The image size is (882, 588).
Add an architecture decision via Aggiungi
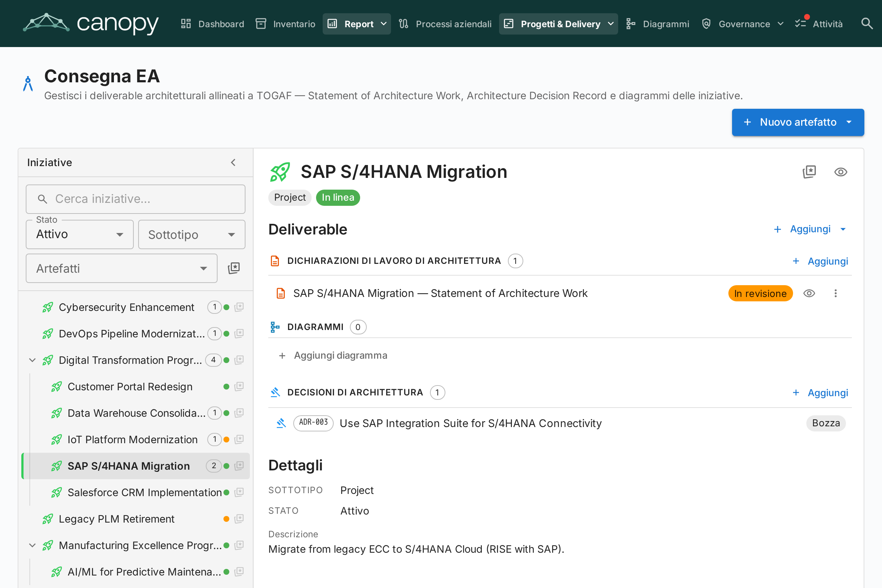click(x=821, y=392)
